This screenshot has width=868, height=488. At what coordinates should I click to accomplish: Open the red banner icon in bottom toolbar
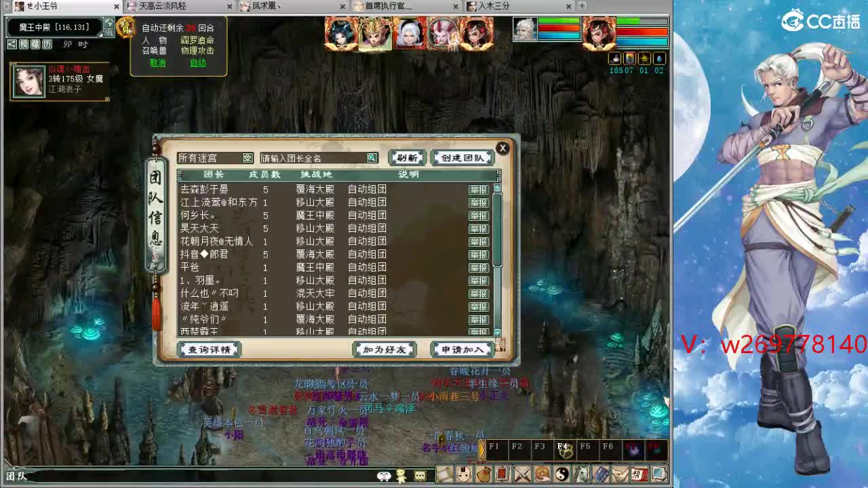(x=502, y=474)
